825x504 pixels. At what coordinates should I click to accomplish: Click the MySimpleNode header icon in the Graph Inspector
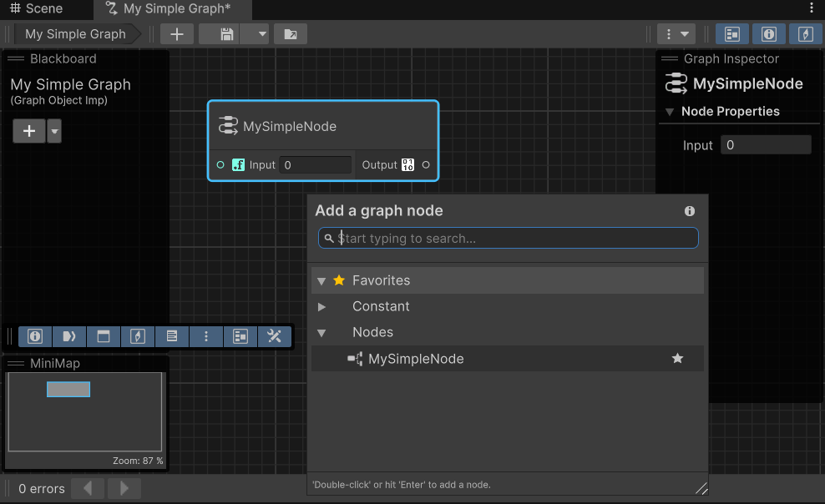(675, 83)
